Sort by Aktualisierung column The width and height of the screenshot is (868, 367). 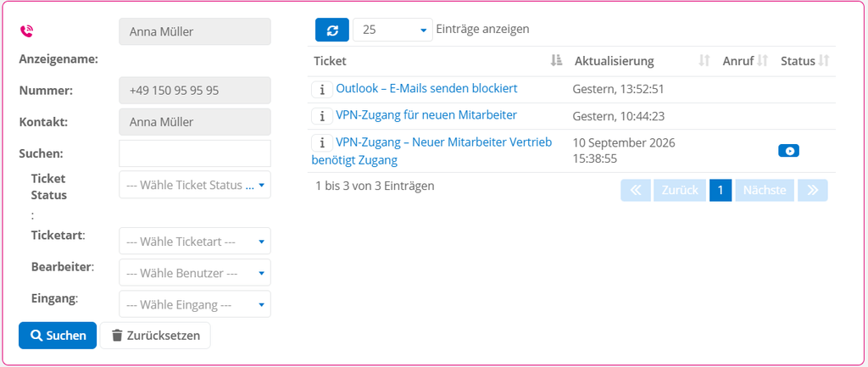[x=704, y=61]
